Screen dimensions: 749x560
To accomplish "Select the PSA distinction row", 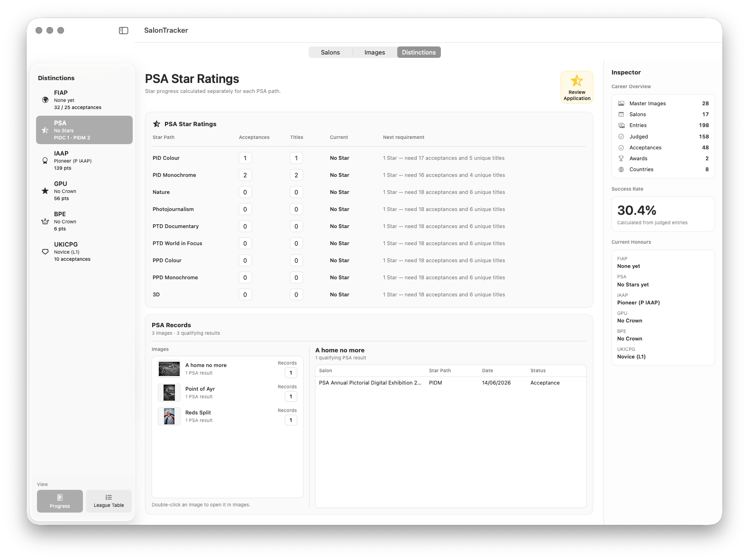I will click(84, 130).
